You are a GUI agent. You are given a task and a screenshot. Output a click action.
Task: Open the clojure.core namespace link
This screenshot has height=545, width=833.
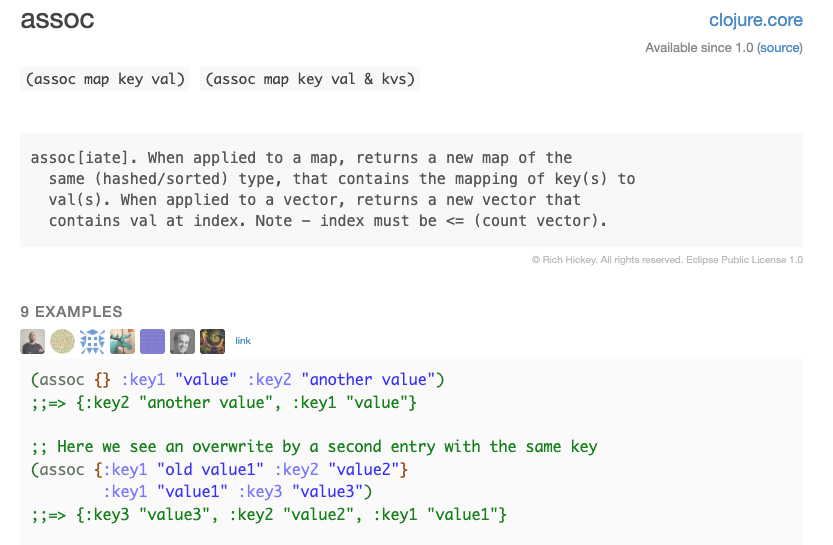tap(755, 20)
